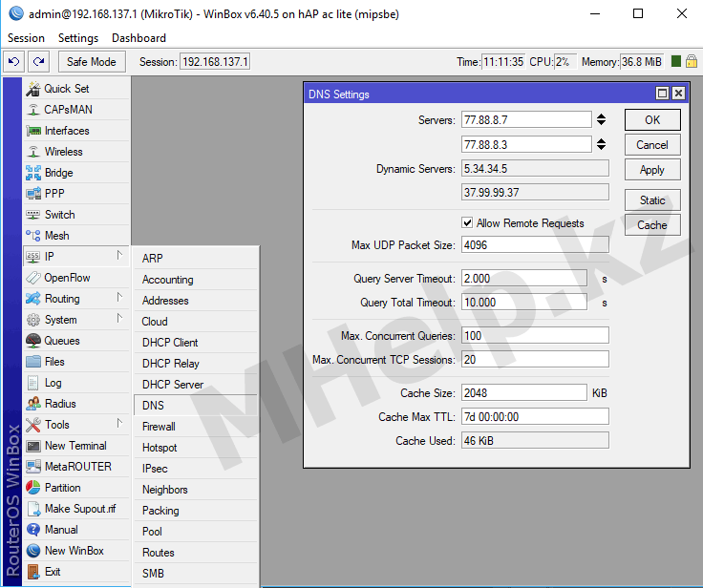The width and height of the screenshot is (703, 588).
Task: Select Routes in the IP submenu
Action: pyautogui.click(x=196, y=552)
